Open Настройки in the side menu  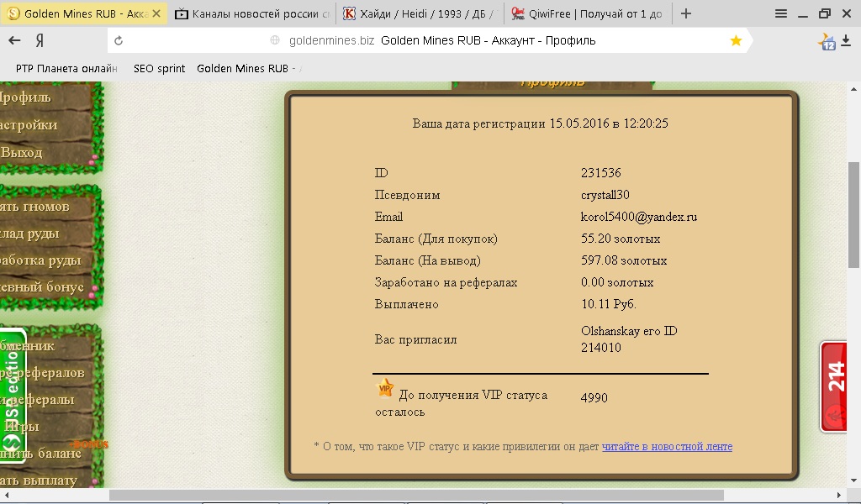pos(29,125)
